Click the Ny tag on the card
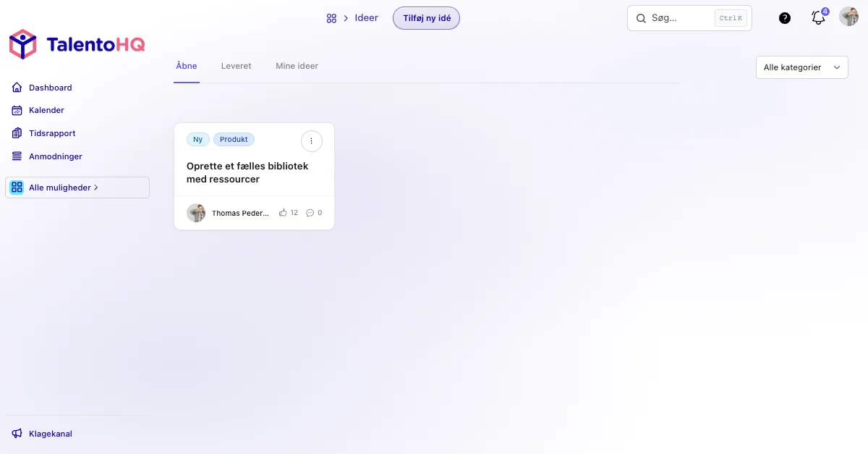 click(x=198, y=140)
